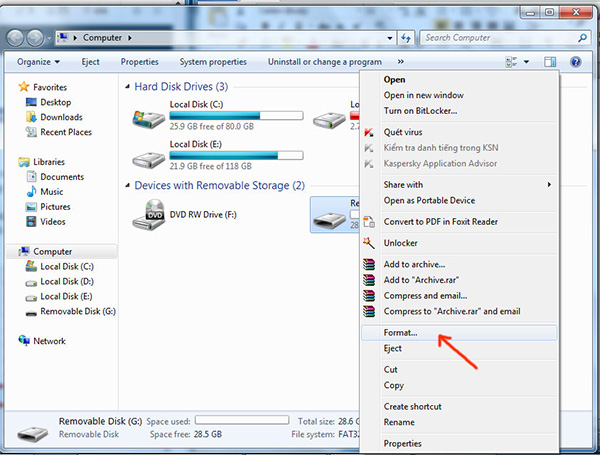Click the DVD RW Drive (F:) icon
The width and height of the screenshot is (600, 455).
(150, 213)
